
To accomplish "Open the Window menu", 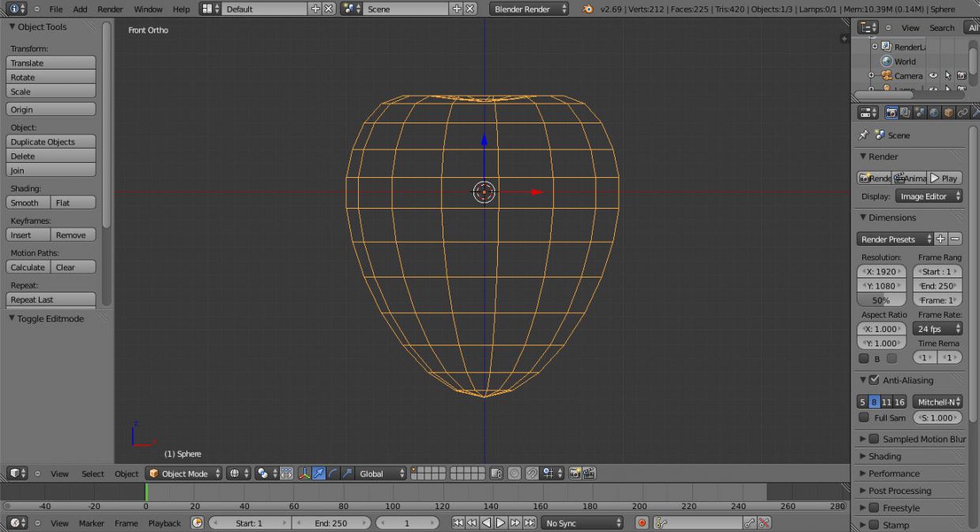I will click(149, 9).
